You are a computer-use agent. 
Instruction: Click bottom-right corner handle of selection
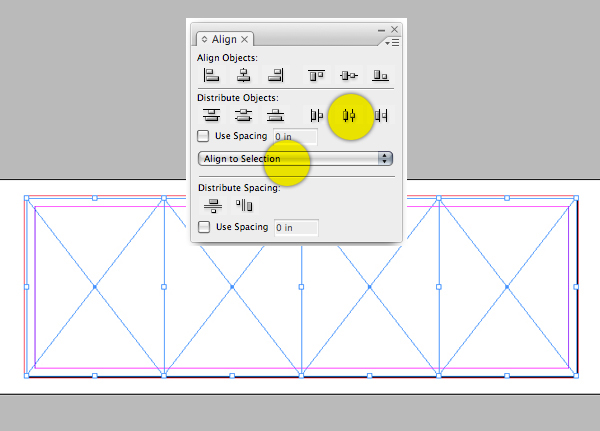pyautogui.click(x=576, y=376)
